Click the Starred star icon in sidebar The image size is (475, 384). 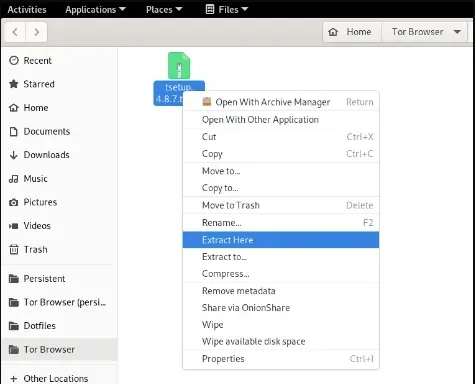click(x=14, y=84)
